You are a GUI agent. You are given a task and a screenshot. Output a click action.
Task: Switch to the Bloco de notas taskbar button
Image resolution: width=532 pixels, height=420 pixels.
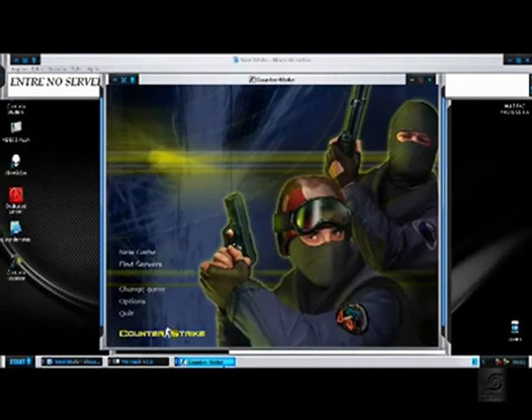72,362
